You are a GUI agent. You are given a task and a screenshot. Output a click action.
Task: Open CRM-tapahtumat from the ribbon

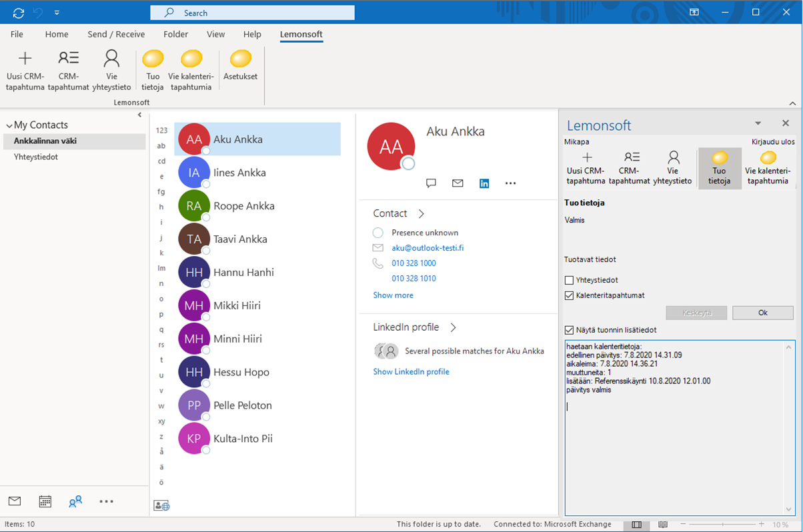pos(68,69)
